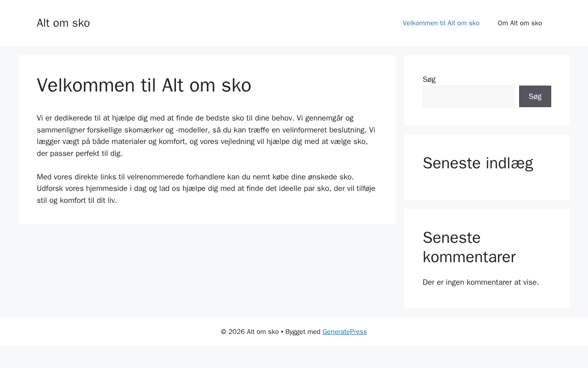Viewport: 588px width, 368px height.
Task: Click the 'Søg' label above the search field
Action: click(x=429, y=79)
